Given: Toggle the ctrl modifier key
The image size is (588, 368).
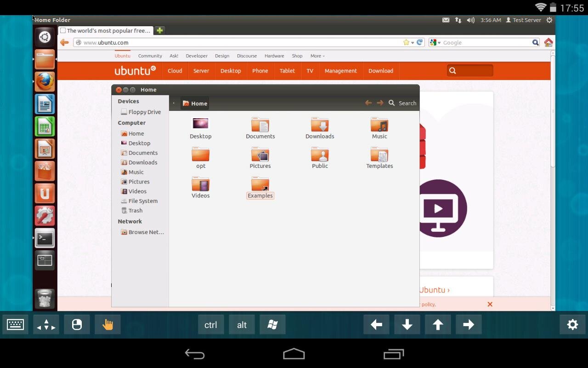Looking at the screenshot, I should (x=211, y=325).
